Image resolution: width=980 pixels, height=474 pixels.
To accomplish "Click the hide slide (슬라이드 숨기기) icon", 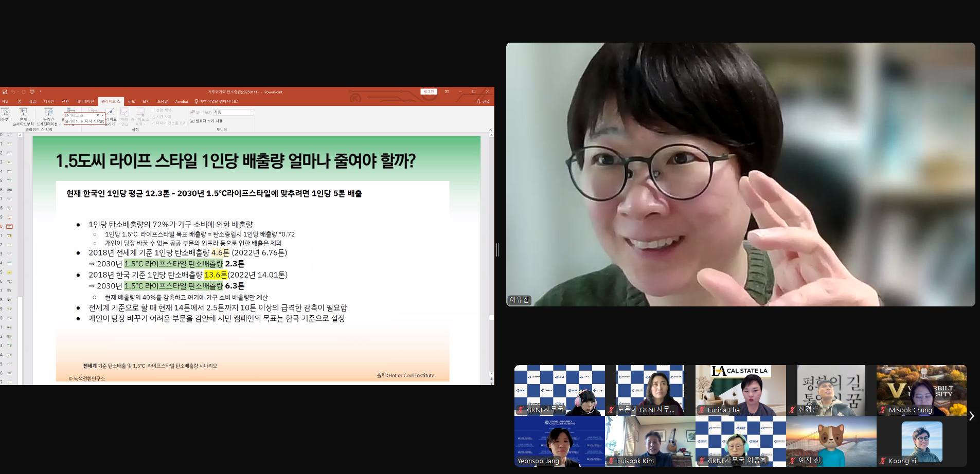I will coord(110,113).
